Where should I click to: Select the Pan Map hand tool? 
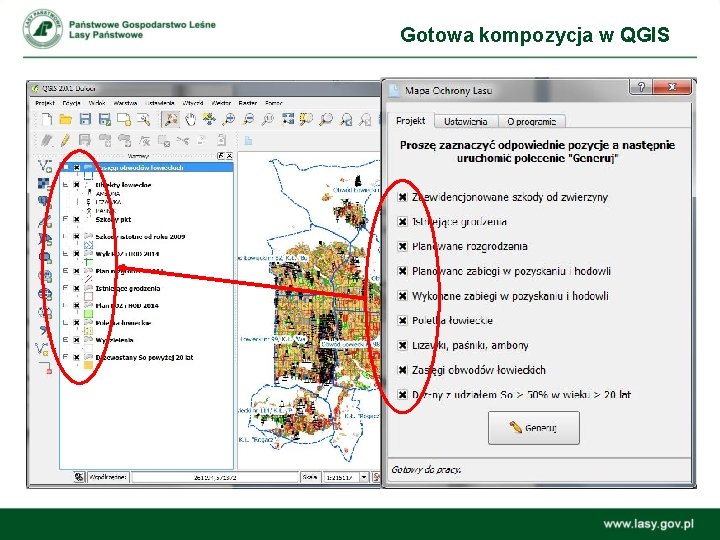coord(190,119)
